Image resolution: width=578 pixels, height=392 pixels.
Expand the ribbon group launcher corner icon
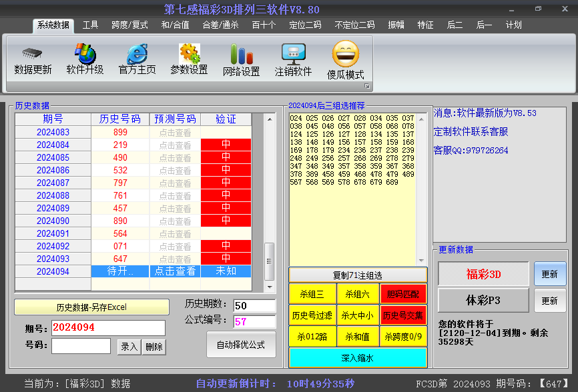(x=367, y=86)
